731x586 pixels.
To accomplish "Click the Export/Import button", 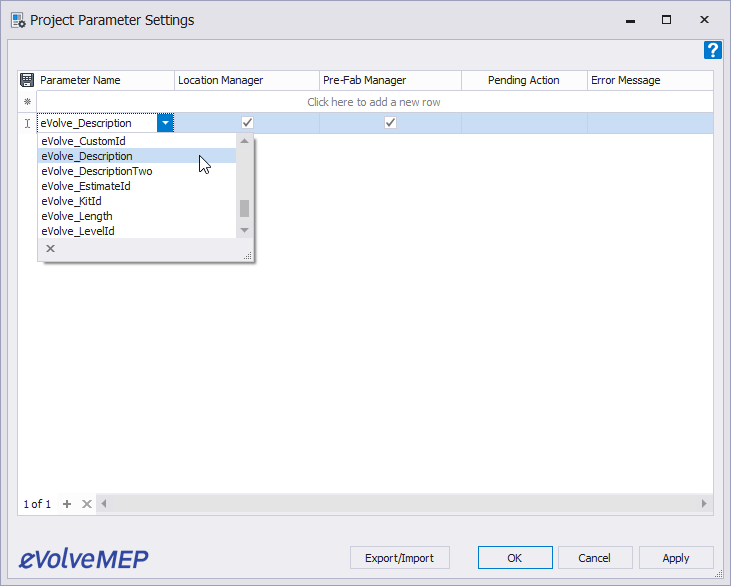I will [x=400, y=558].
